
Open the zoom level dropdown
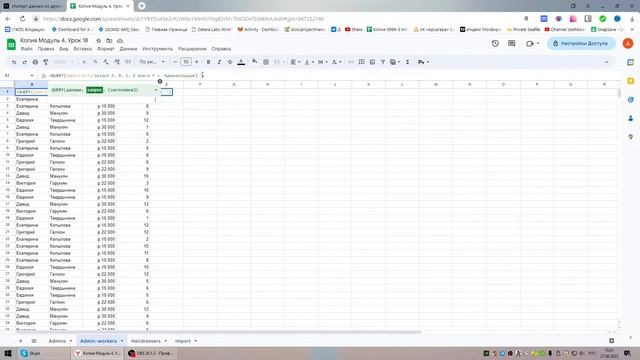coord(64,62)
